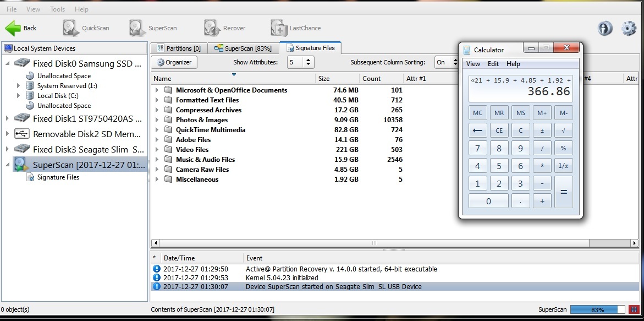The image size is (644, 321).
Task: Open the Tools menu
Action: 57,9
